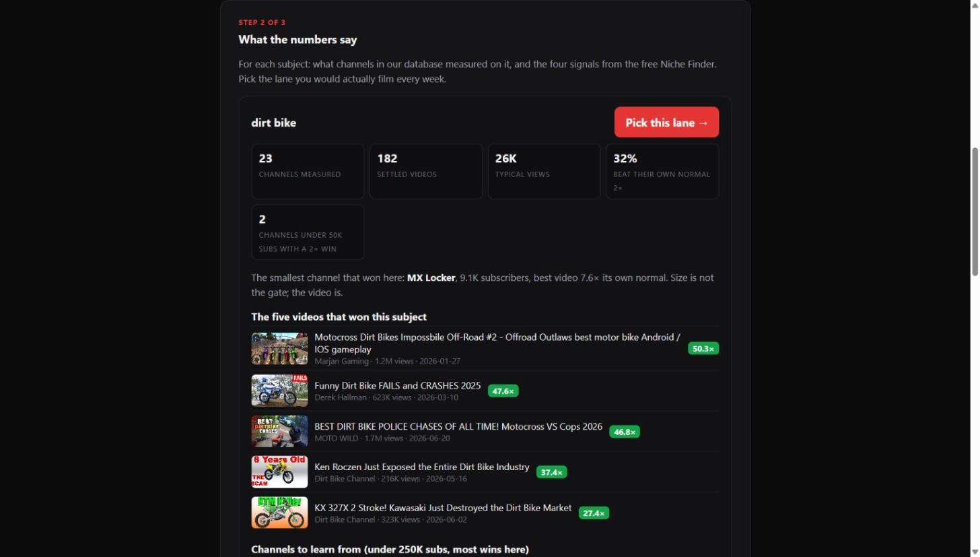Click the Funny Dirt Bike FAILS thumbnail
980x557 pixels.
(279, 391)
